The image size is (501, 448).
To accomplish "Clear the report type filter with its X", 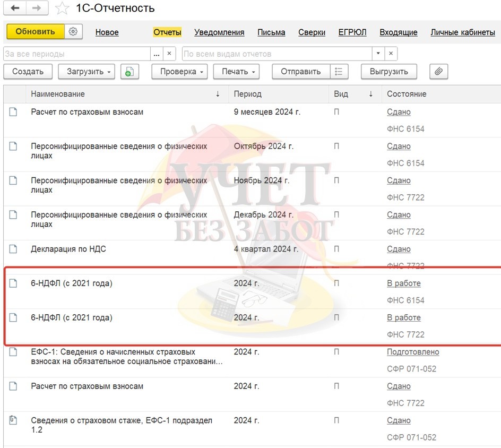I will pos(391,54).
